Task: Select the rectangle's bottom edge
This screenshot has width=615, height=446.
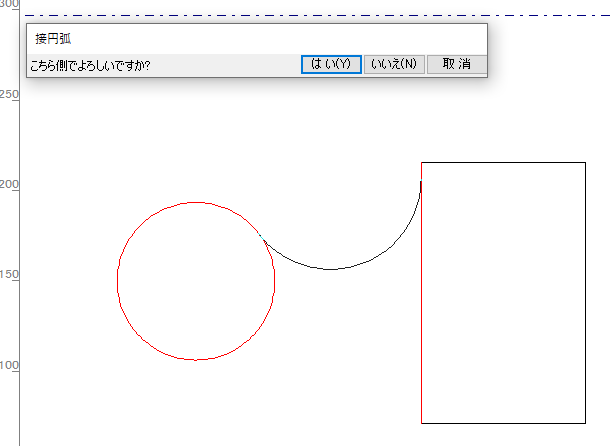Action: pos(504,423)
